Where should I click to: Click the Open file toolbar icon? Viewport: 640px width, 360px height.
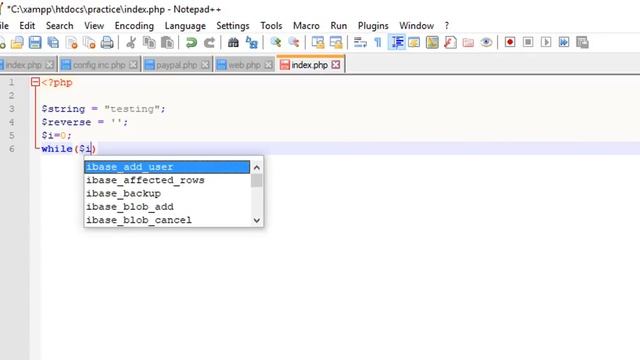17,42
